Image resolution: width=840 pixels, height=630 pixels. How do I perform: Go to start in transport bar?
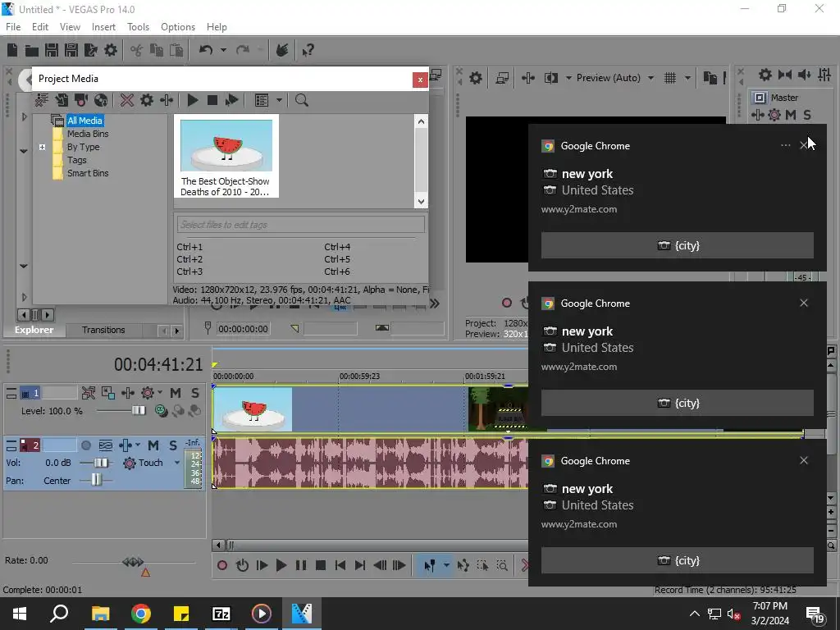point(340,565)
